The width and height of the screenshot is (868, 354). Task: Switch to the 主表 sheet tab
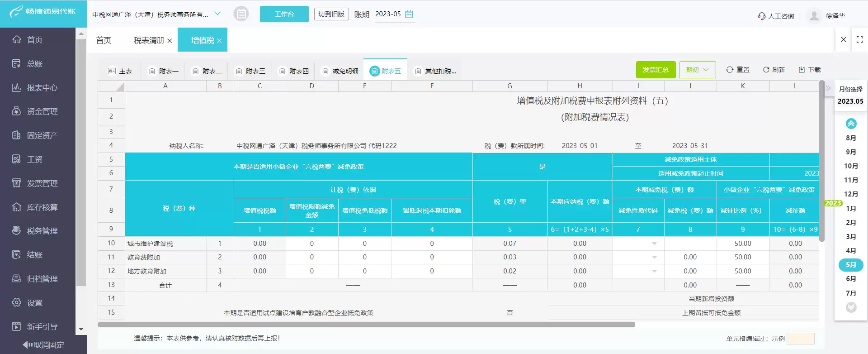click(x=120, y=71)
